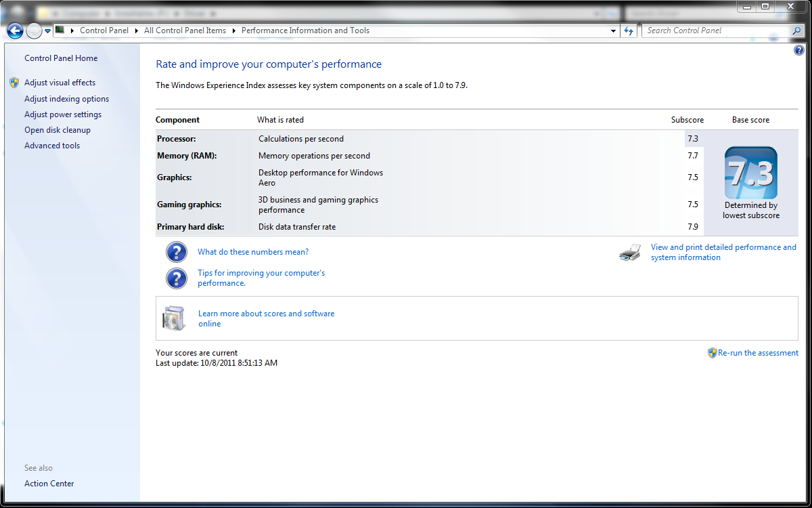Click the 'Subscore' column header
Image resolution: width=812 pixels, height=508 pixels.
point(687,120)
